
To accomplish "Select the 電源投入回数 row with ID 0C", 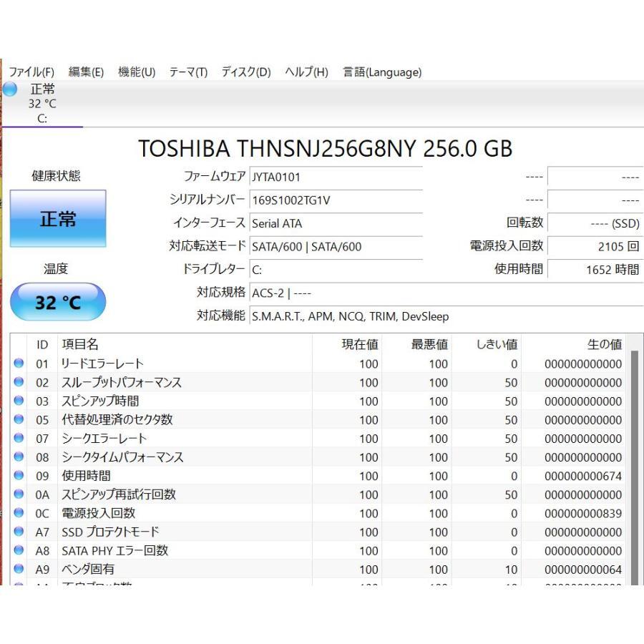I will click(x=318, y=513).
